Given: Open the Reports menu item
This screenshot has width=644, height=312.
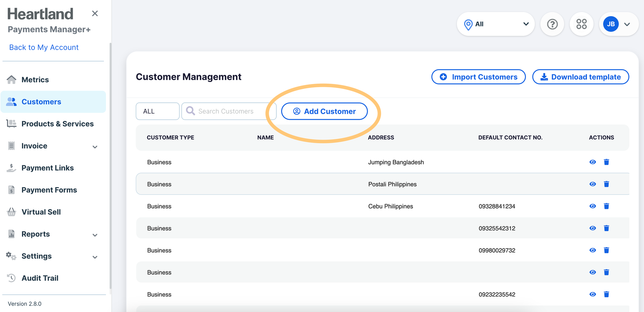Looking at the screenshot, I should [x=36, y=234].
